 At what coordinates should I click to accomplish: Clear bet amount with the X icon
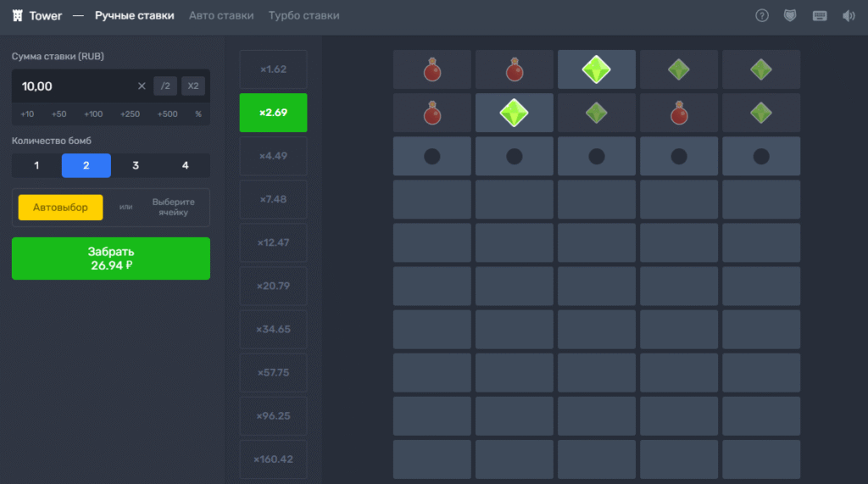coord(142,86)
